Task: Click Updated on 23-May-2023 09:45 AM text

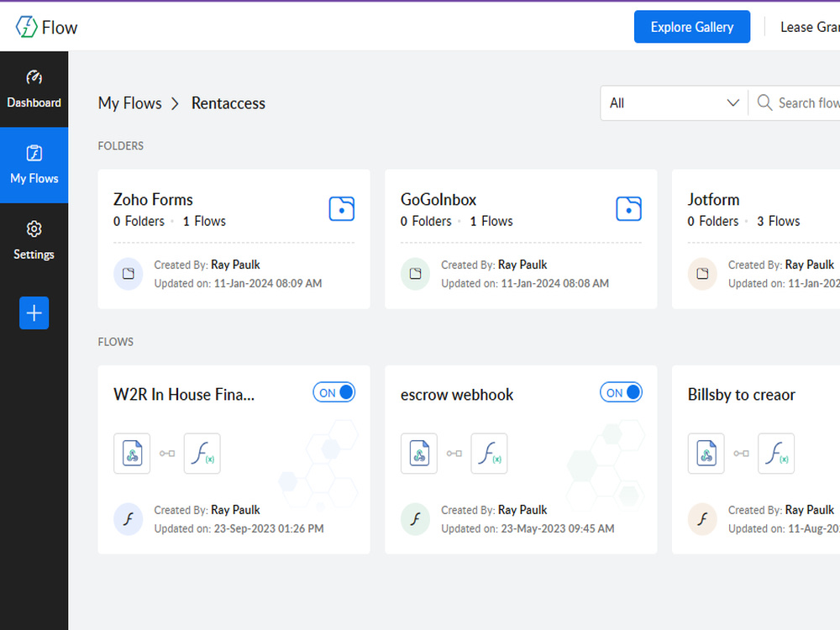Action: 528,528
